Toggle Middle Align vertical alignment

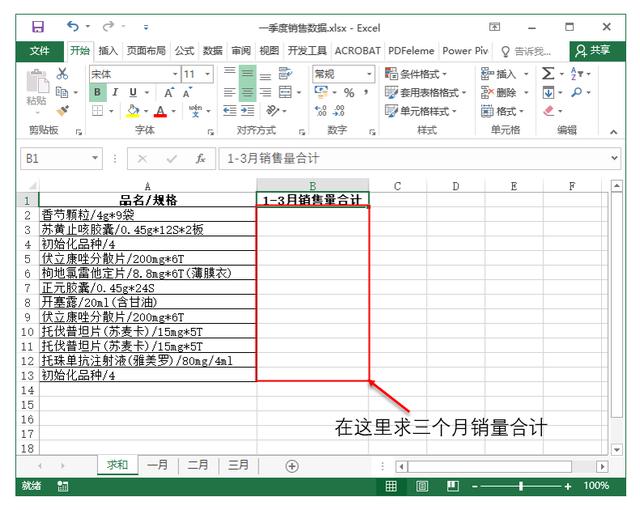[247, 74]
